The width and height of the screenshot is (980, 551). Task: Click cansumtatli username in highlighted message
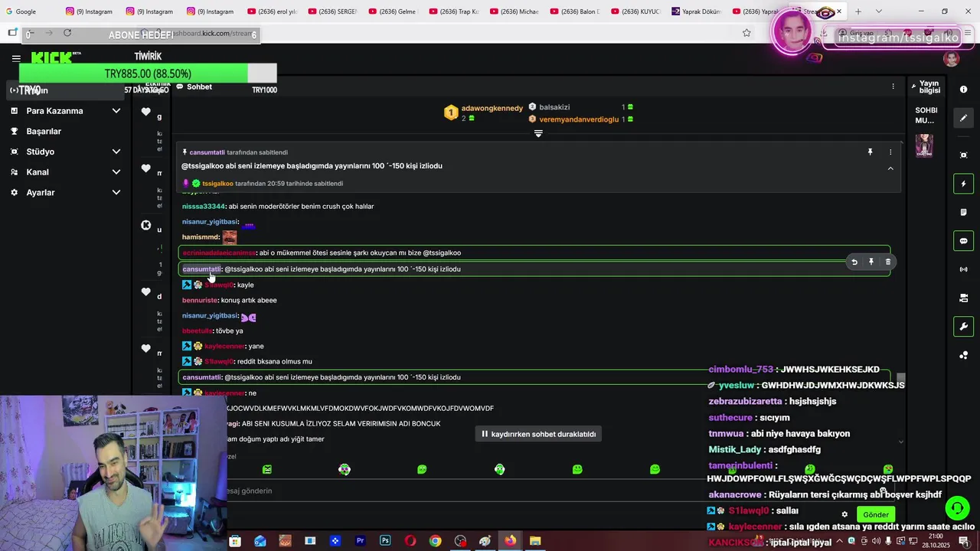tap(201, 269)
